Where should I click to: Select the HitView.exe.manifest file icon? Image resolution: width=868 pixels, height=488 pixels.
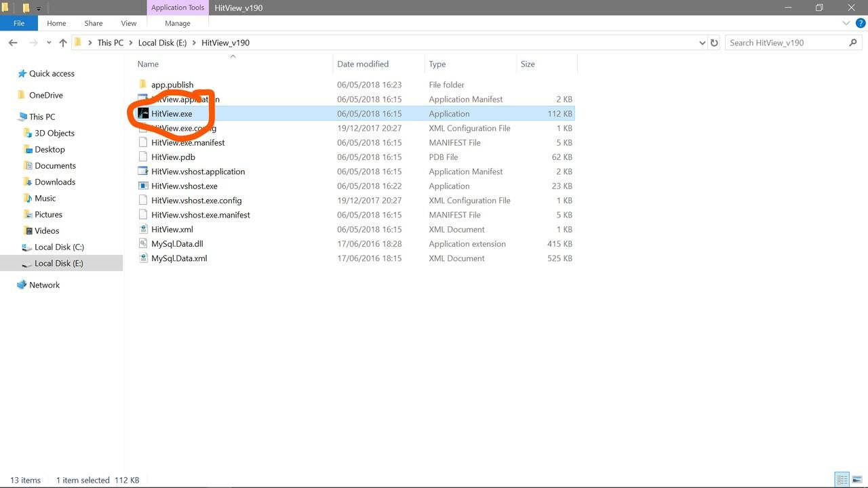[142, 143]
